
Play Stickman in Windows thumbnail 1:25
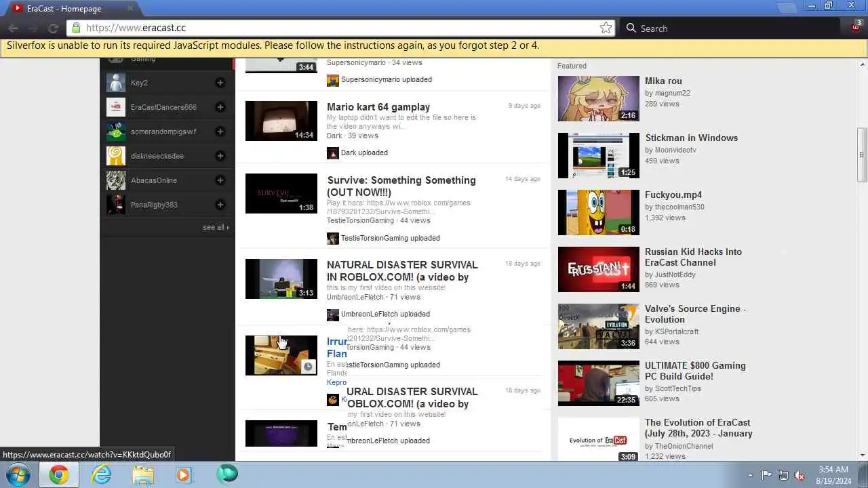(598, 156)
